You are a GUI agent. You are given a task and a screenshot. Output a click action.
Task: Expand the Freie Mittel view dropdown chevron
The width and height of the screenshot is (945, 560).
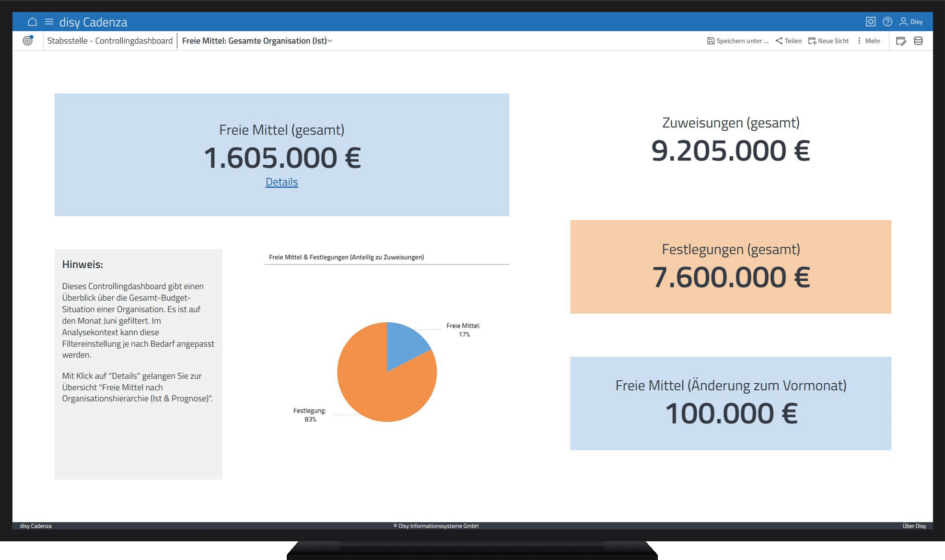tap(330, 41)
